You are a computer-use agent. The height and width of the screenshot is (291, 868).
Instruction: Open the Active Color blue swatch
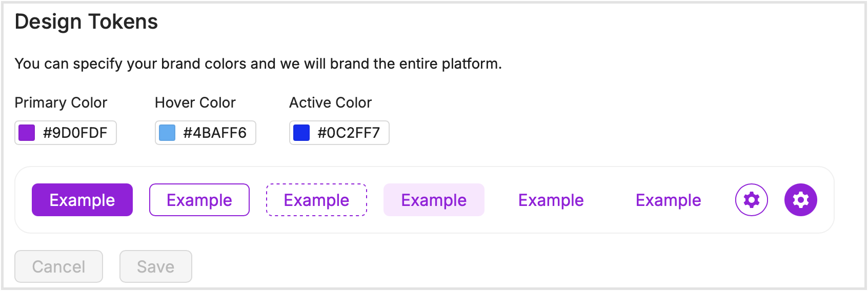(x=301, y=133)
